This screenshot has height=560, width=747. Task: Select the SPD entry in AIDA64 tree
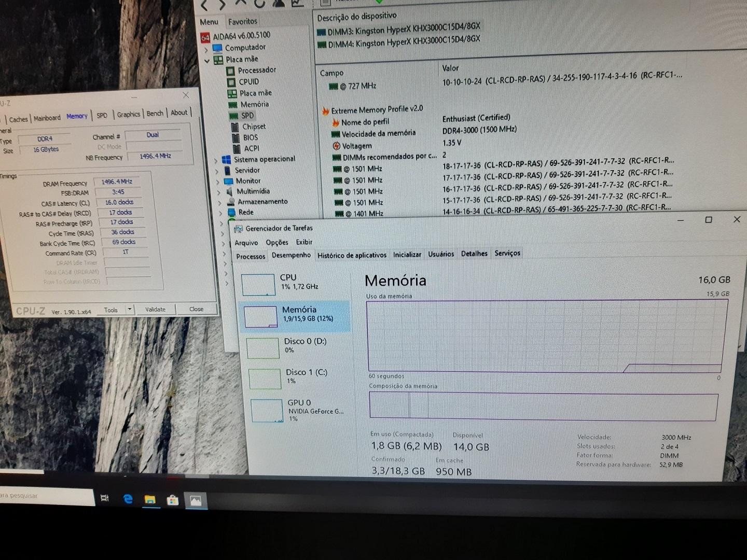242,115
